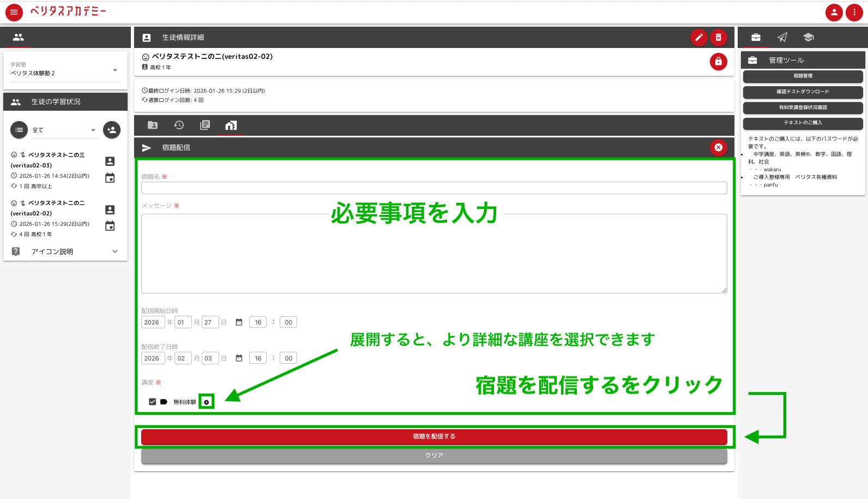Click the start time minute field
Viewport: 868px width, 499px height.
point(288,322)
